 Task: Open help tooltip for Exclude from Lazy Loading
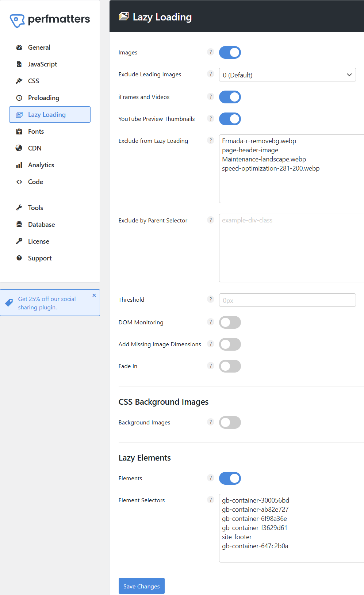(x=211, y=141)
